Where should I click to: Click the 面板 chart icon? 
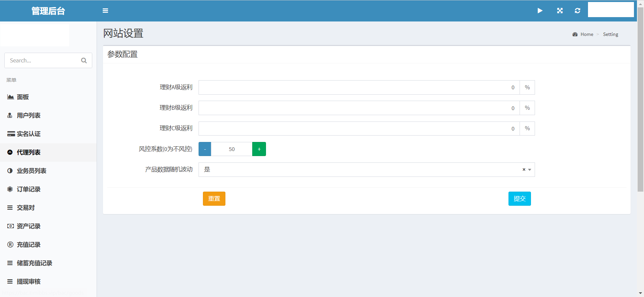[10, 97]
